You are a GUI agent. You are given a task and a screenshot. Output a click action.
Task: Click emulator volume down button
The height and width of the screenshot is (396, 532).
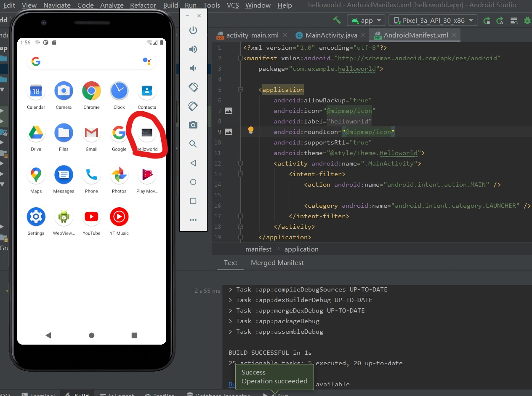click(193, 68)
